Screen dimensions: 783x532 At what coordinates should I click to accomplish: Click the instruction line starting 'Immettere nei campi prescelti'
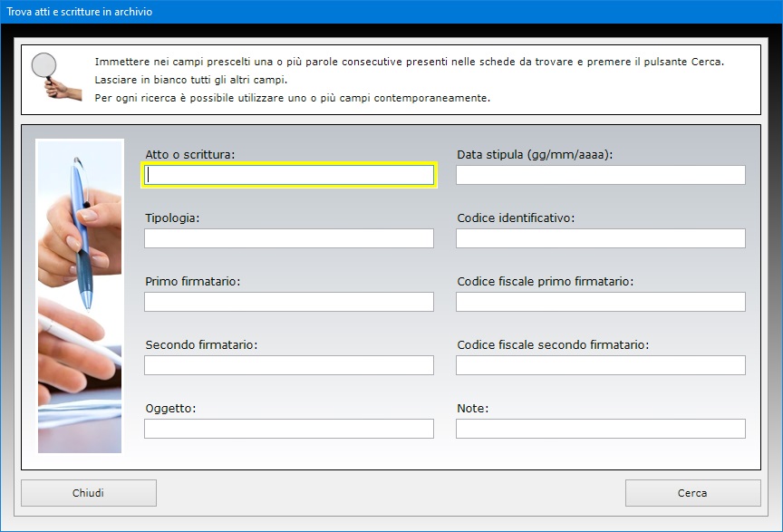pos(409,62)
